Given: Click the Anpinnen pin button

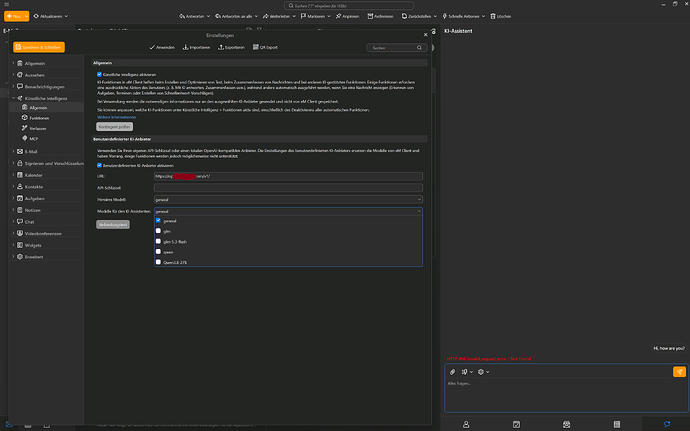Looking at the screenshot, I should [x=347, y=16].
